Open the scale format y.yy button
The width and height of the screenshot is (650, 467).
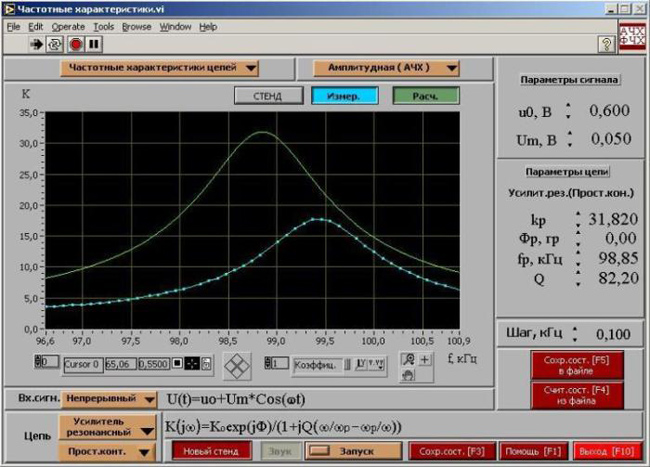coord(376,364)
